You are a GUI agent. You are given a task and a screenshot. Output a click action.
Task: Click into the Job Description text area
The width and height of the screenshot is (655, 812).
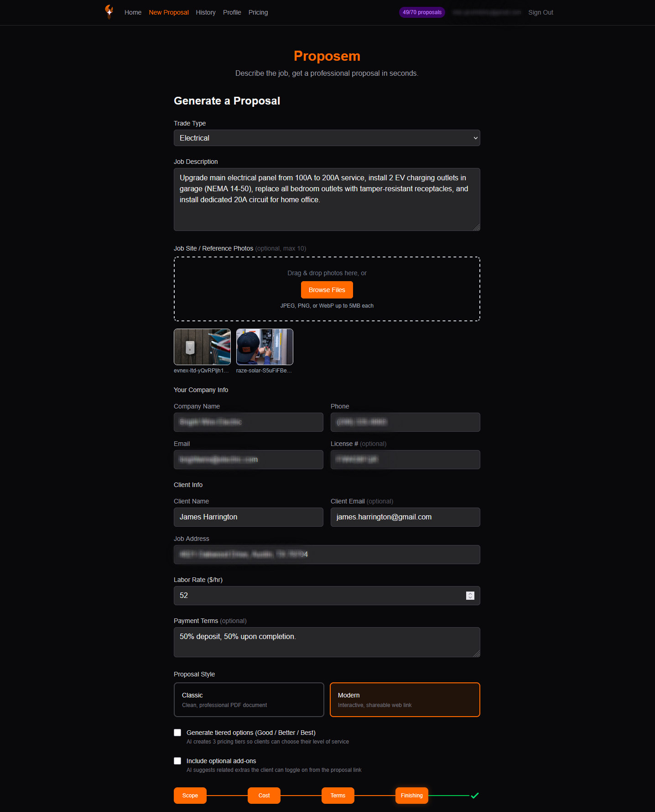[x=327, y=199]
